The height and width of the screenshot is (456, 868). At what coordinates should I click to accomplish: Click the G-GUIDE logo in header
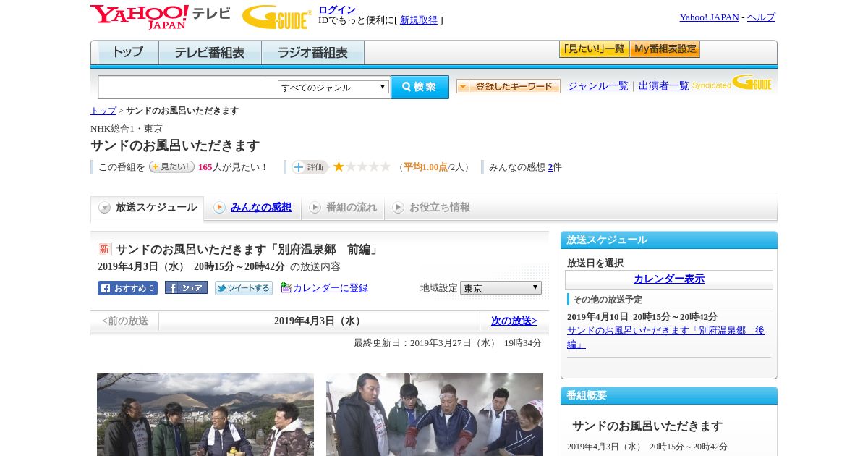(x=277, y=17)
